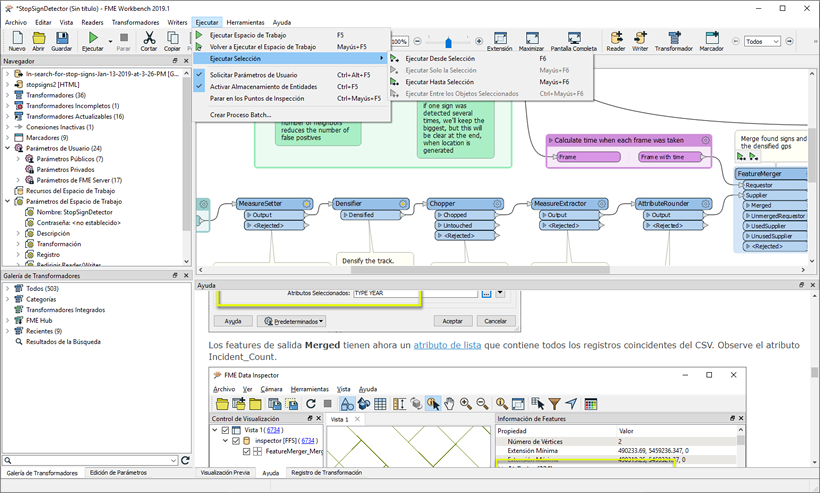
Task: Select Ejecutar Desde Selección in submenu
Action: (x=491, y=59)
